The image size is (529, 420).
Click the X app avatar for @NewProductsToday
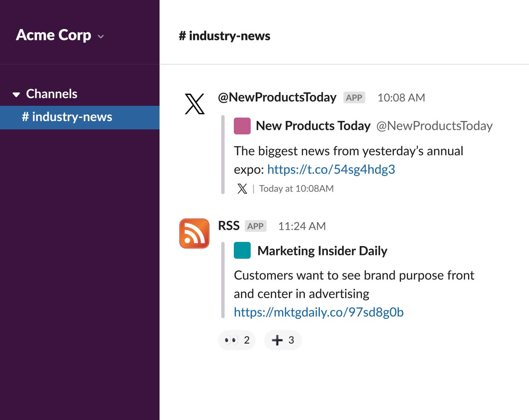point(194,104)
